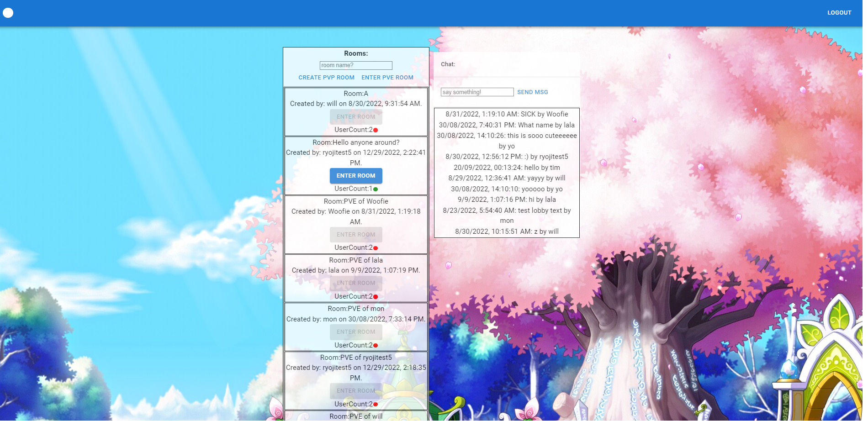
Task: Select chat message 'test lobby text by mon'
Action: tap(507, 216)
